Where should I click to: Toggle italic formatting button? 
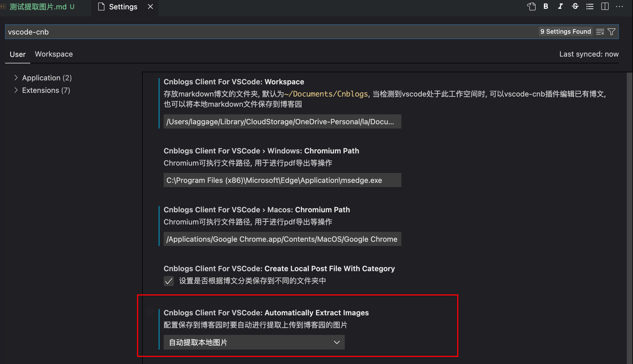(x=560, y=7)
